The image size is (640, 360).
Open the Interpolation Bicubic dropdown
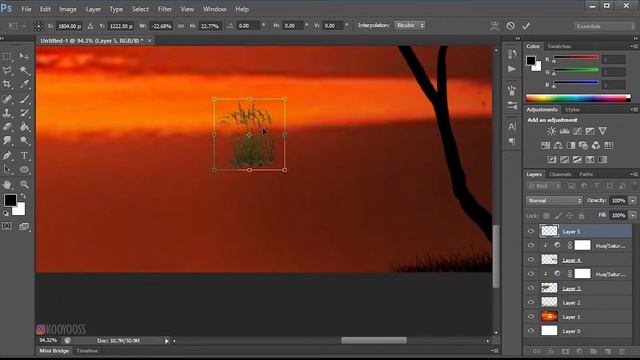(x=409, y=25)
